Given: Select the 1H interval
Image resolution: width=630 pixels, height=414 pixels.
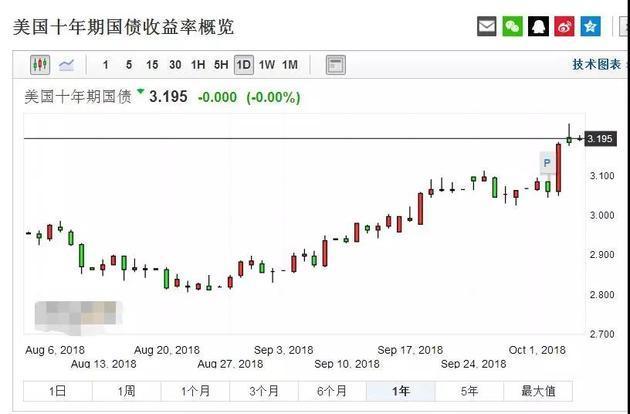Looking at the screenshot, I should point(198,65).
